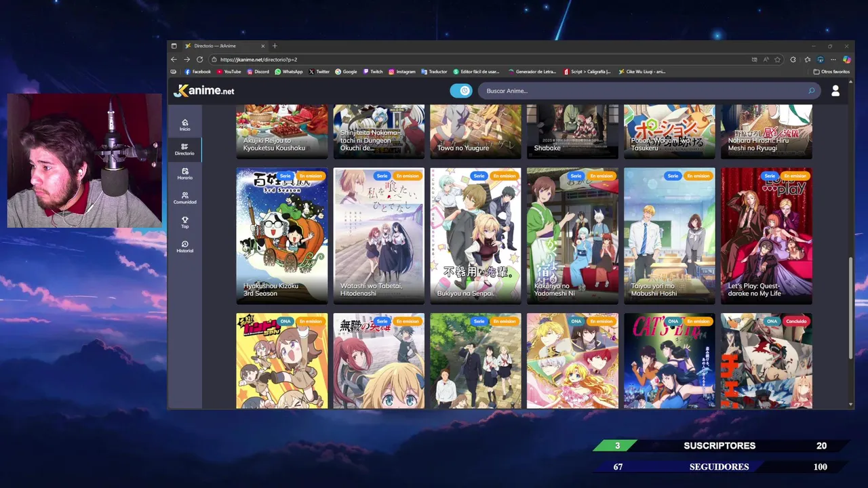868x488 pixels.
Task: Open Bukiyou na Senpai card
Action: [x=475, y=235]
